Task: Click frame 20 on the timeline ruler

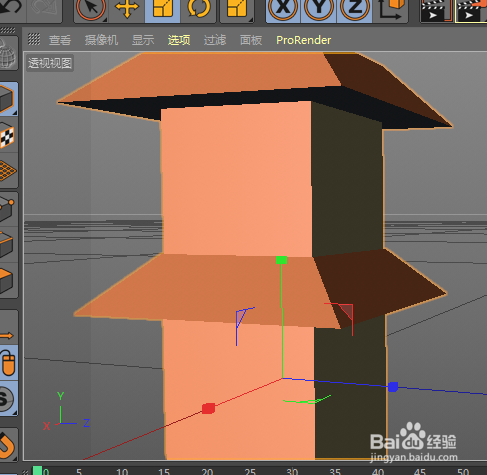Action: click(207, 471)
